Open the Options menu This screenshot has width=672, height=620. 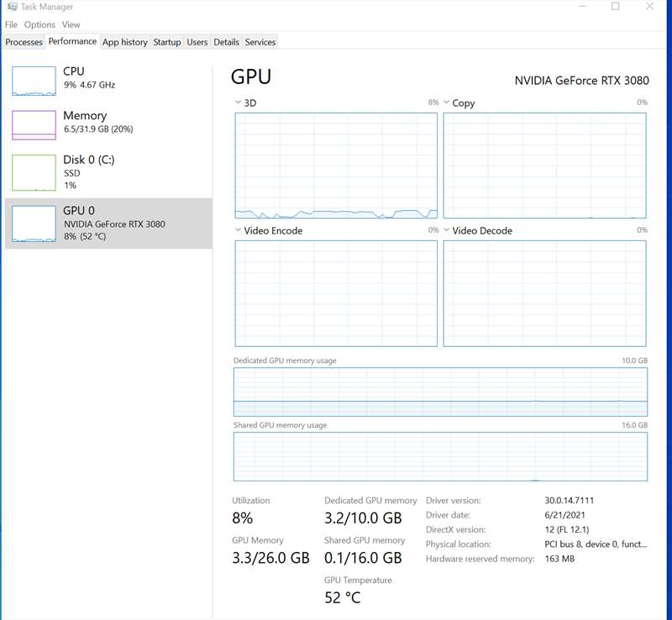39,24
